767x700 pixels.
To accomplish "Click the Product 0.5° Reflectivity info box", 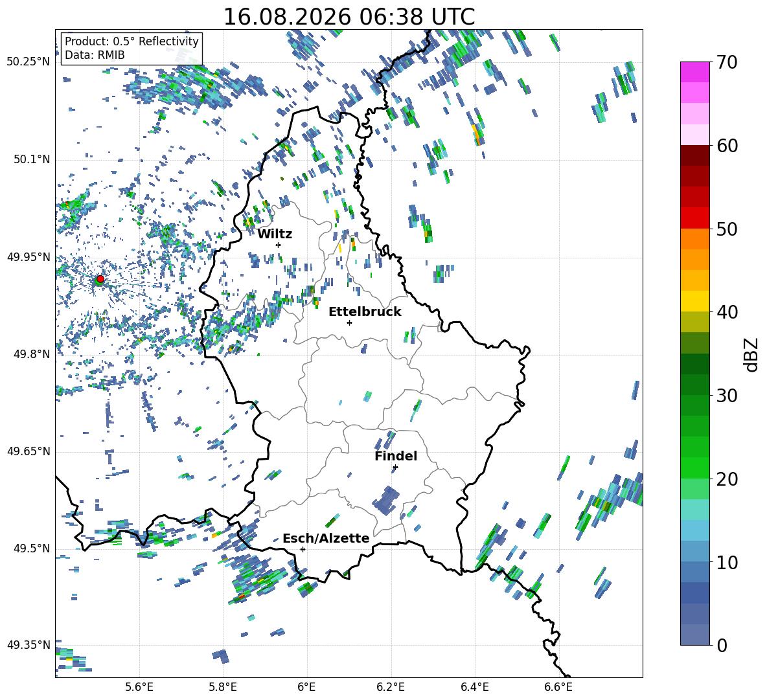I will [x=132, y=48].
